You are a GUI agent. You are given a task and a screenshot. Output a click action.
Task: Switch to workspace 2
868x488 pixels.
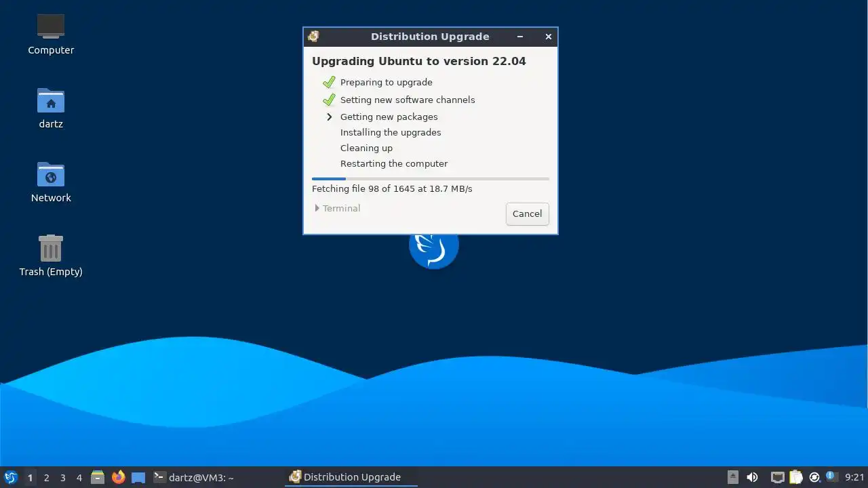pos(46,478)
